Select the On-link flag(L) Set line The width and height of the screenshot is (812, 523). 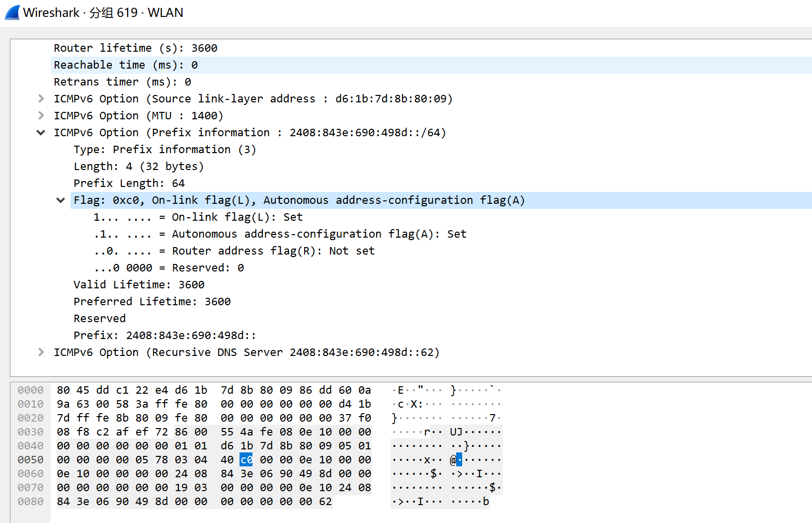click(198, 217)
